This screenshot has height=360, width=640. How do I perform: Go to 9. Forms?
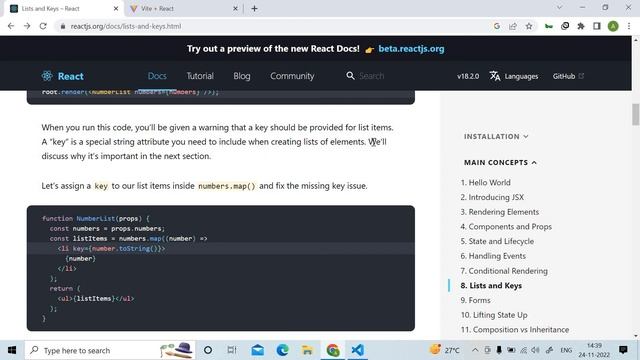coord(475,300)
